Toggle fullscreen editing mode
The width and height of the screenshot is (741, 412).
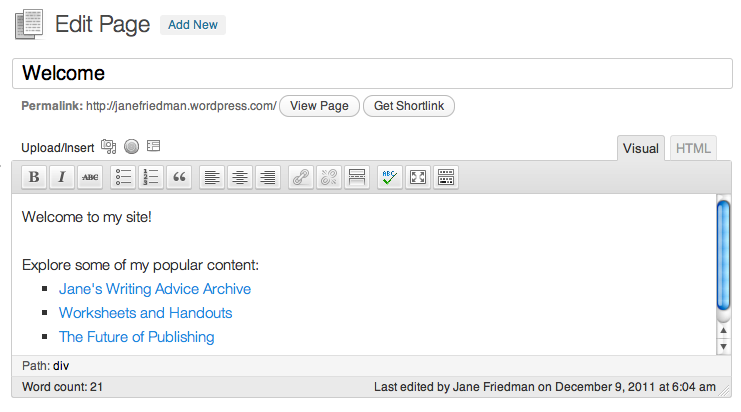tap(418, 177)
